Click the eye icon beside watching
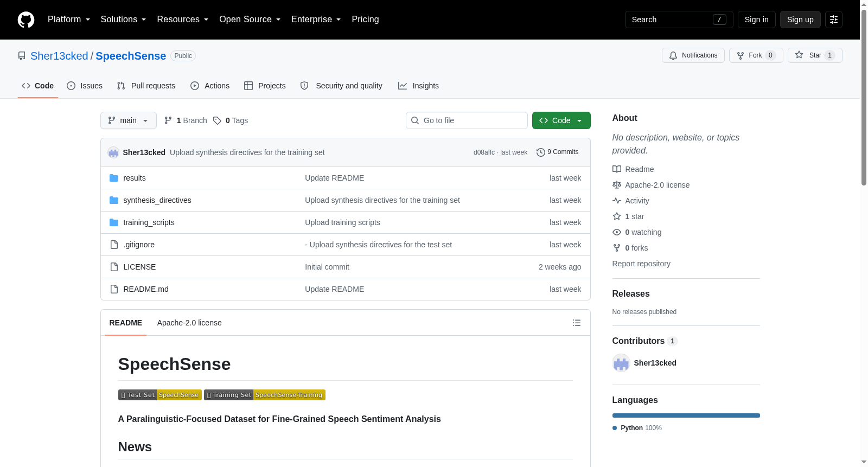868x467 pixels. 617,232
